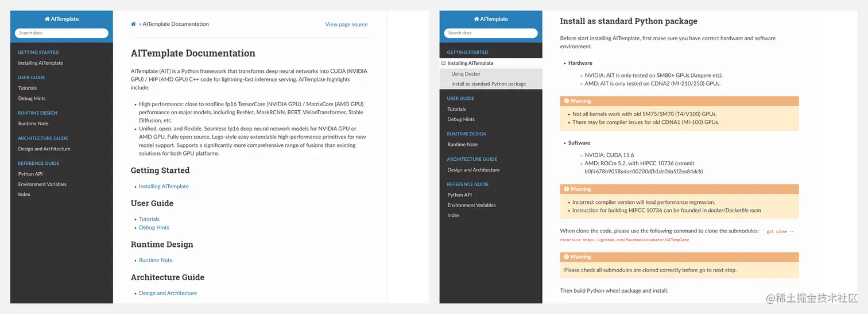Focus Search docs field in right sidebar
The height and width of the screenshot is (314, 868).
coord(491,33)
